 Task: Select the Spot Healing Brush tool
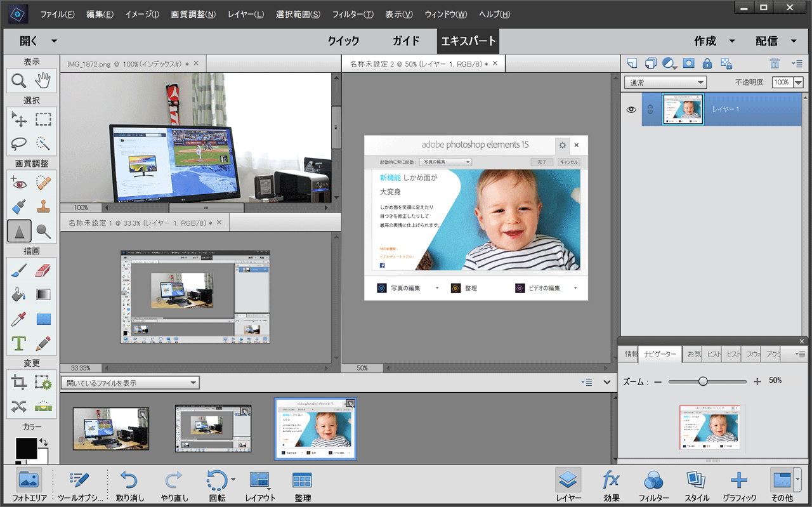click(x=43, y=183)
